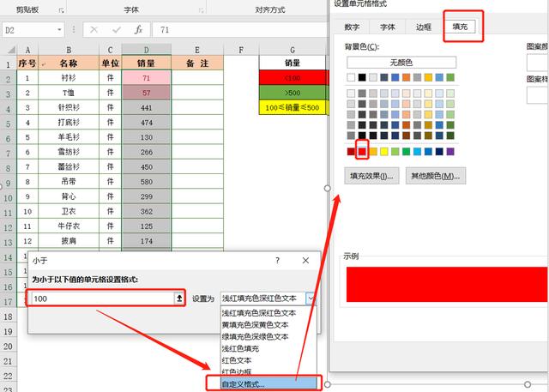Click the value input field containing 100
Screen dimensions: 549x392
(x=101, y=298)
